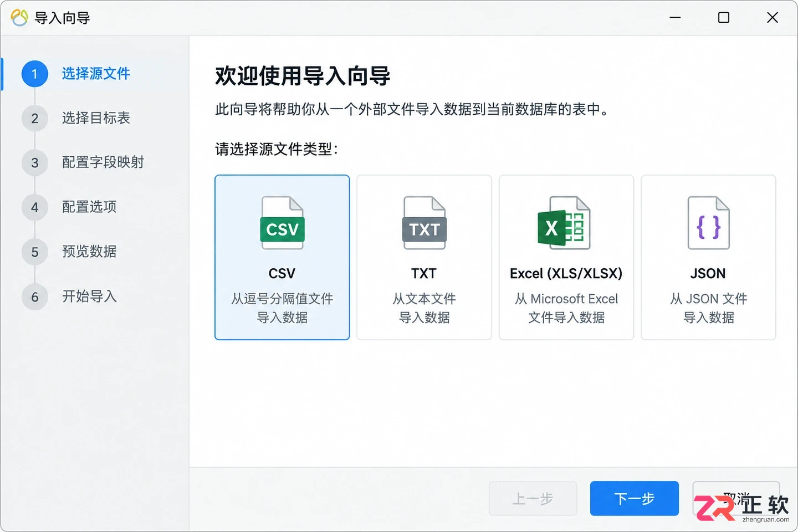This screenshot has width=798, height=532.
Task: Click the intro sentence 此向导将帮助你从一个外部文件导入数据到当前数据库的表中
Action: (x=412, y=109)
